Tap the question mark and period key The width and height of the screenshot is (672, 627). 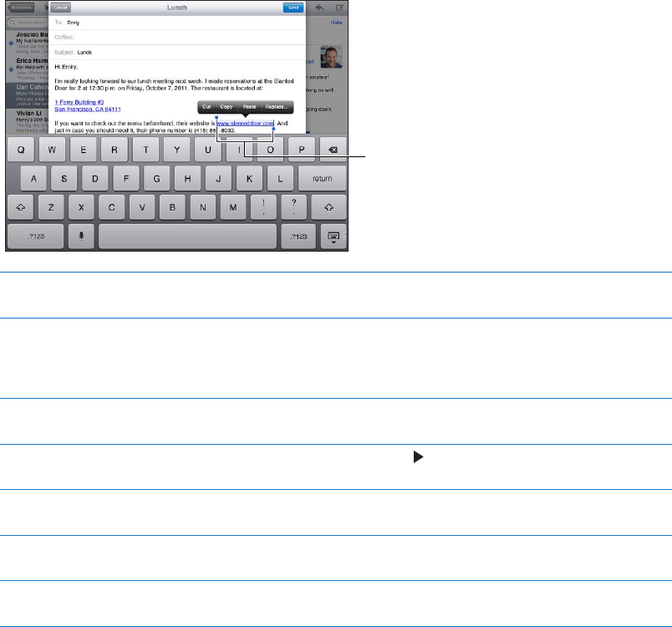293,207
